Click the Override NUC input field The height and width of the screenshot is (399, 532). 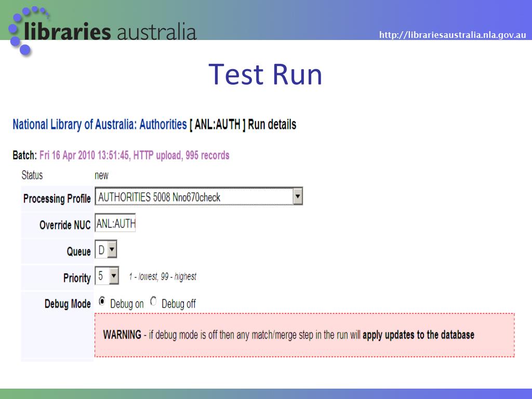[115, 223]
